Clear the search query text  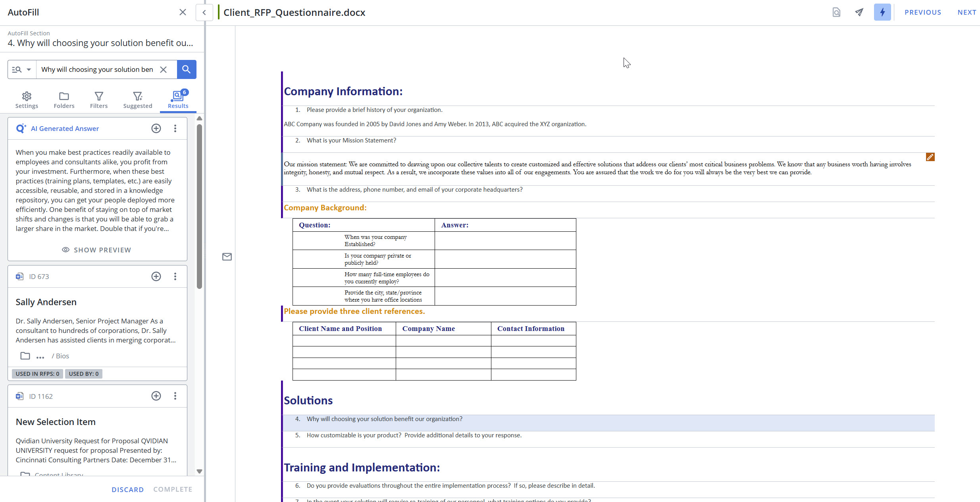[x=163, y=69]
